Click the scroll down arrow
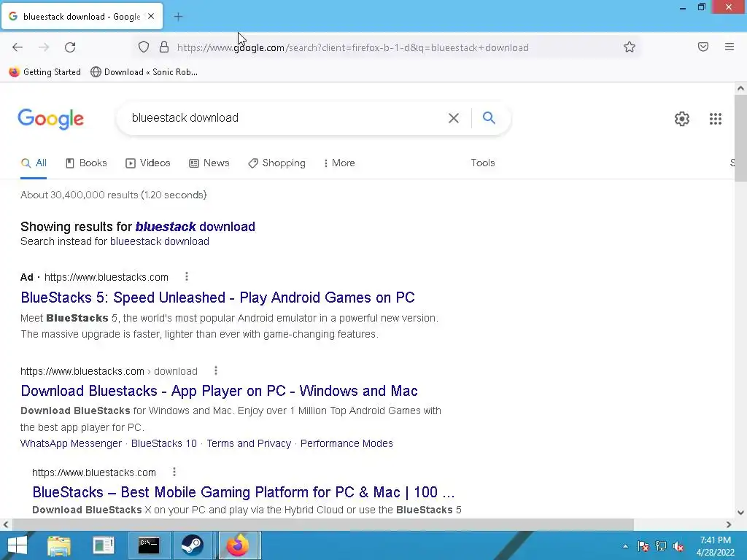This screenshot has width=747, height=560. (740, 513)
